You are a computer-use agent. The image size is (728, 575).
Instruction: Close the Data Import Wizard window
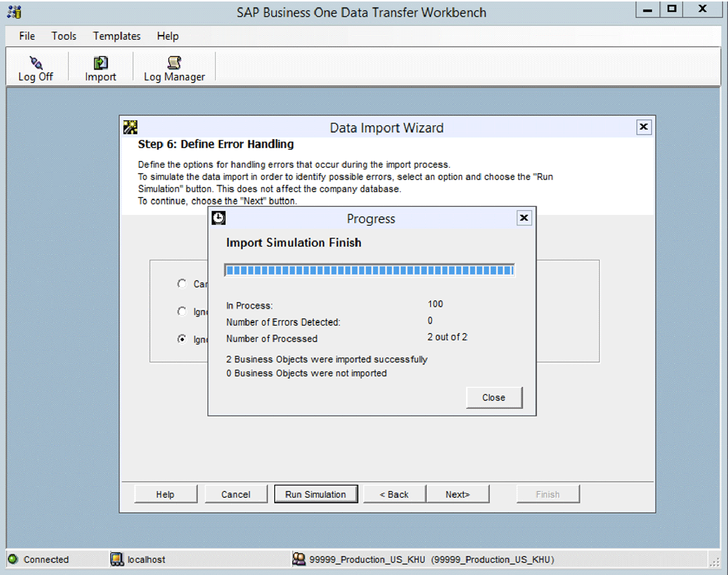point(643,127)
